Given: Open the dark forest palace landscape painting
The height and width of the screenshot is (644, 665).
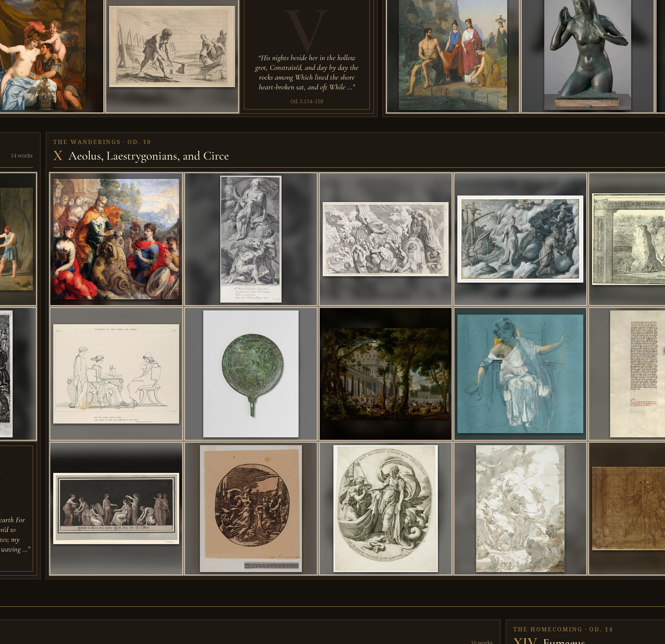Looking at the screenshot, I should pos(385,374).
